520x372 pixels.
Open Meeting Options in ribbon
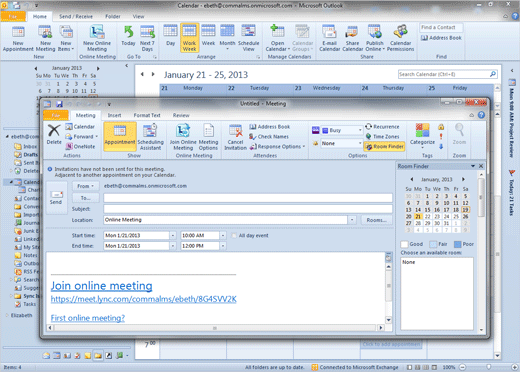(208, 136)
